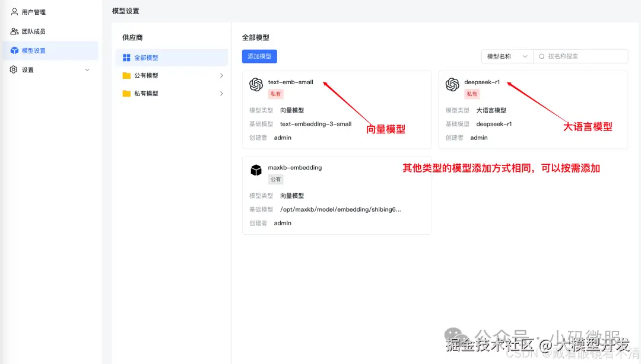Viewport: 641px width, 364px height.
Task: Click the 模型设置 model settings icon
Action: click(x=13, y=50)
